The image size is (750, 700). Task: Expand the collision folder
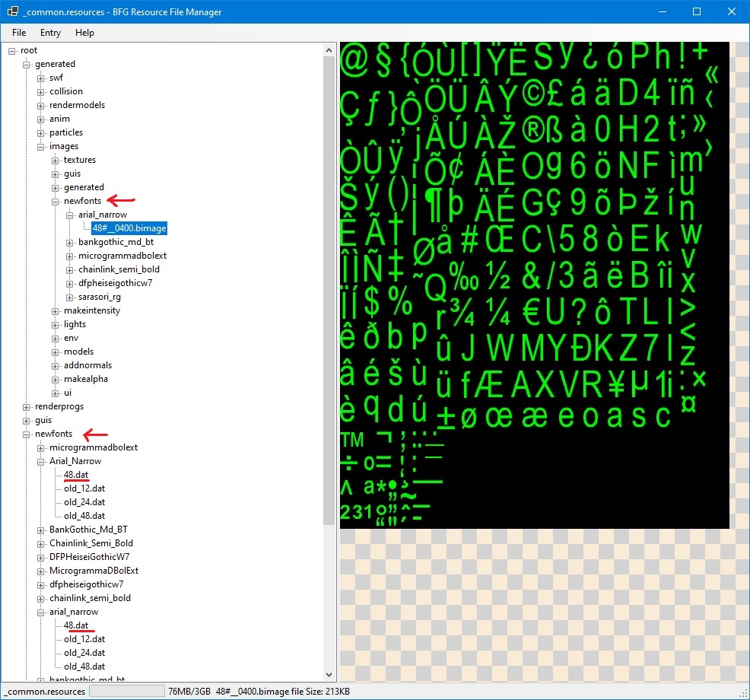[x=40, y=92]
